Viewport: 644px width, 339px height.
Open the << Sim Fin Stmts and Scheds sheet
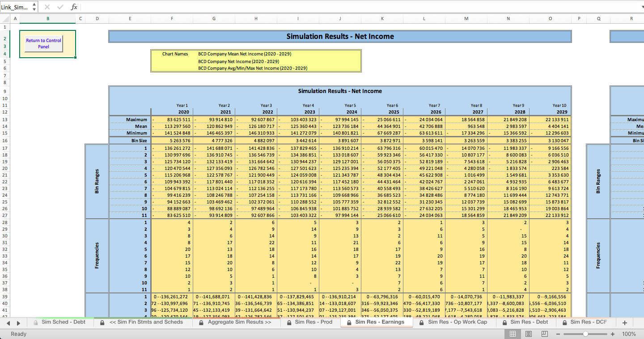click(145, 322)
